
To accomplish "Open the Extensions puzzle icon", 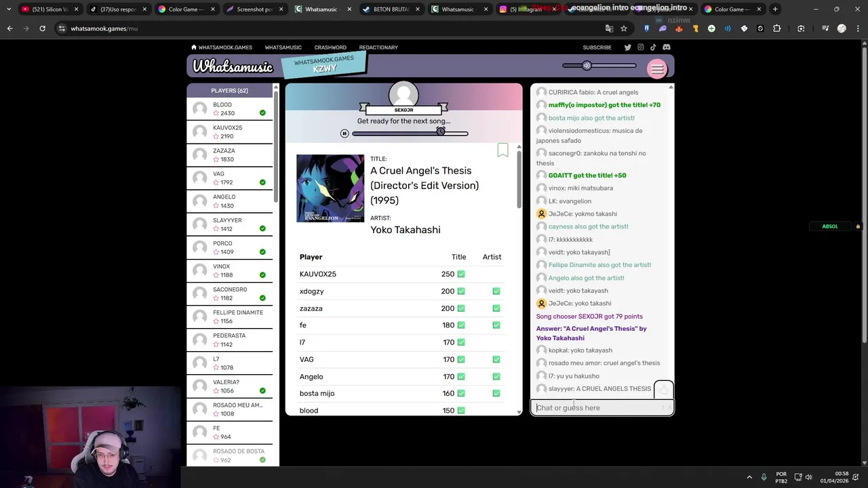I will [777, 28].
